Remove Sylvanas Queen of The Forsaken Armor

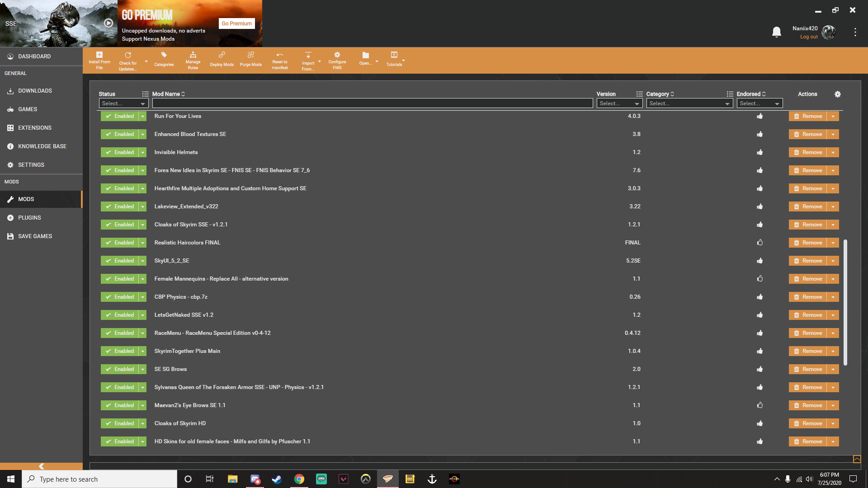808,387
